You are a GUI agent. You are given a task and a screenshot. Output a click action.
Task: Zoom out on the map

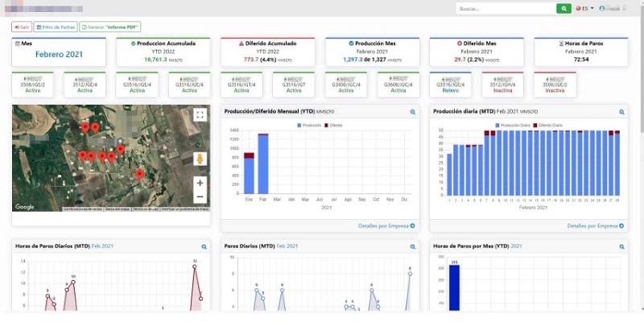point(200,196)
